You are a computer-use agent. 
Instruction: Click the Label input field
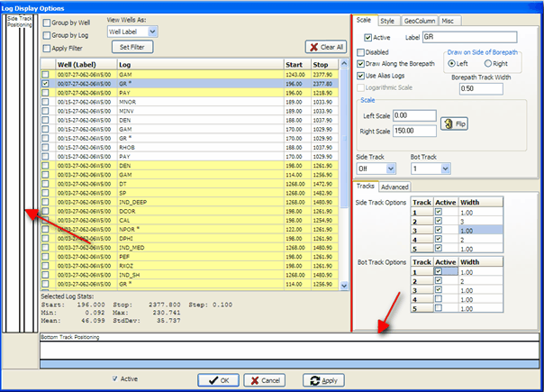pyautogui.click(x=470, y=37)
